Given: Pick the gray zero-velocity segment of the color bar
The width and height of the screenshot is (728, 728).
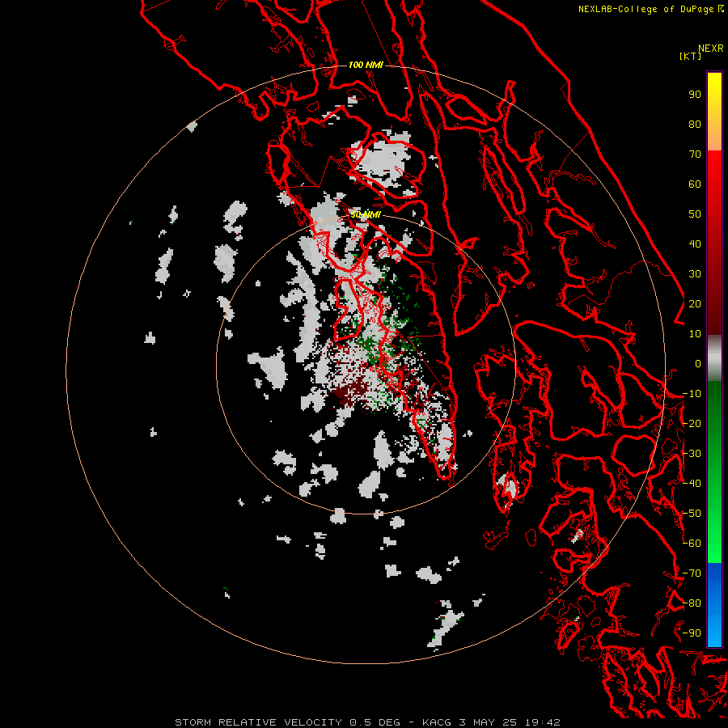Looking at the screenshot, I should [x=714, y=358].
